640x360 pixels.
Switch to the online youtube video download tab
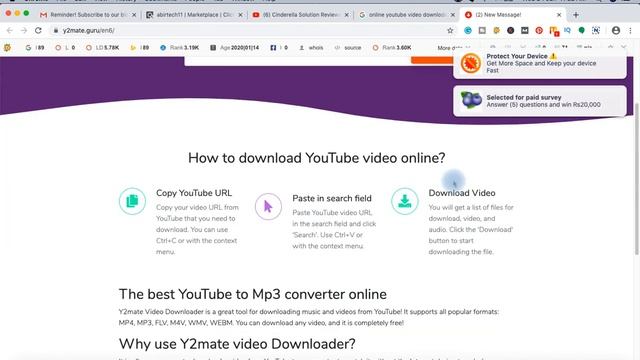(x=406, y=15)
